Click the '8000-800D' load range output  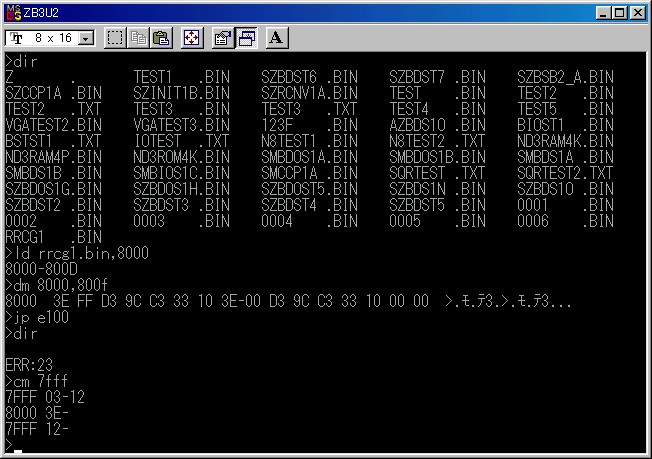[42, 269]
